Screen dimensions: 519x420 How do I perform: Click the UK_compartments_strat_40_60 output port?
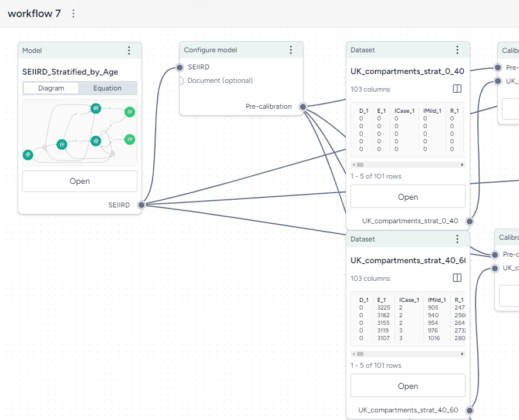pyautogui.click(x=469, y=411)
